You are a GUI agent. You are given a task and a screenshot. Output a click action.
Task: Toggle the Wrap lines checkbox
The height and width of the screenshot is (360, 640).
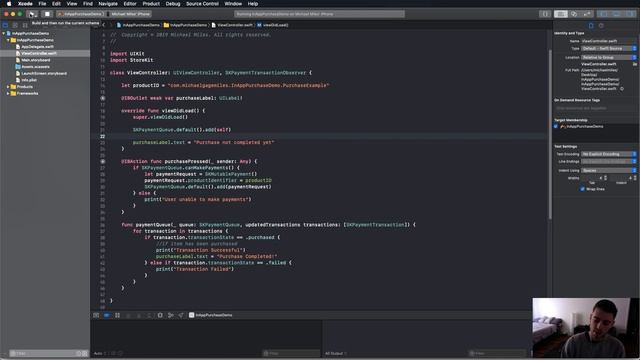pos(582,189)
